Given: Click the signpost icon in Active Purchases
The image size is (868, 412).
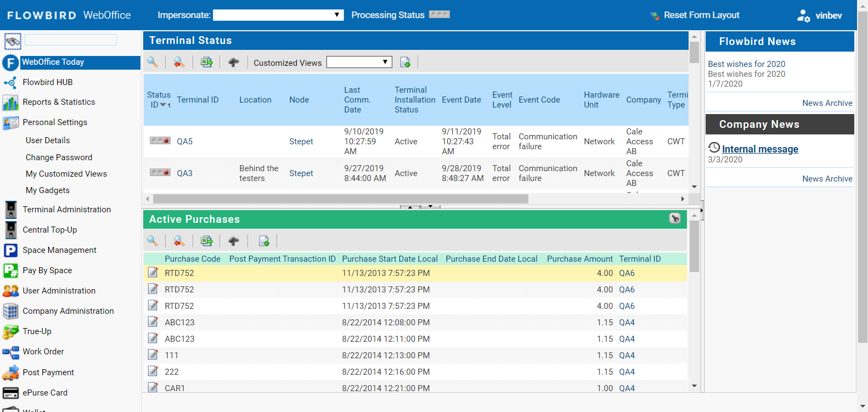Looking at the screenshot, I should tap(234, 240).
